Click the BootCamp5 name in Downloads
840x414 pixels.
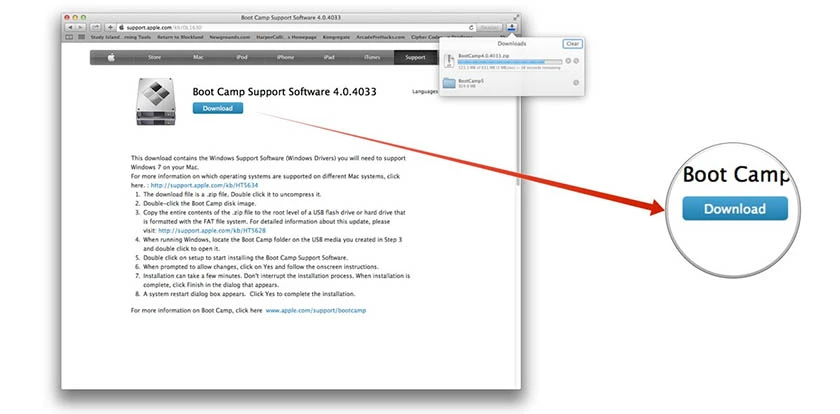(x=471, y=80)
